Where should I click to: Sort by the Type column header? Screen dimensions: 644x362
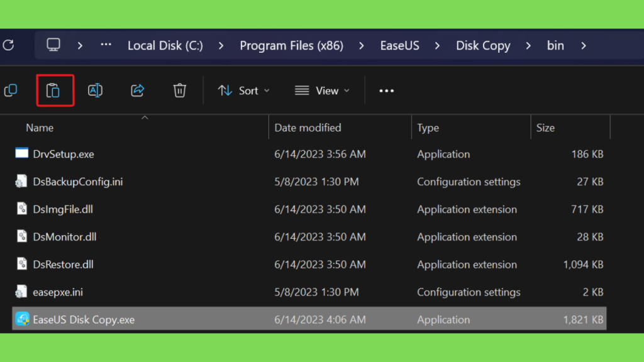[x=428, y=128]
